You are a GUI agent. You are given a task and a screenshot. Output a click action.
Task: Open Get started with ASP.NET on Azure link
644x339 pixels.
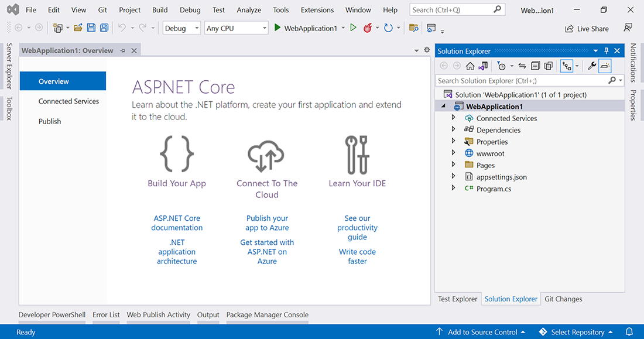point(268,252)
